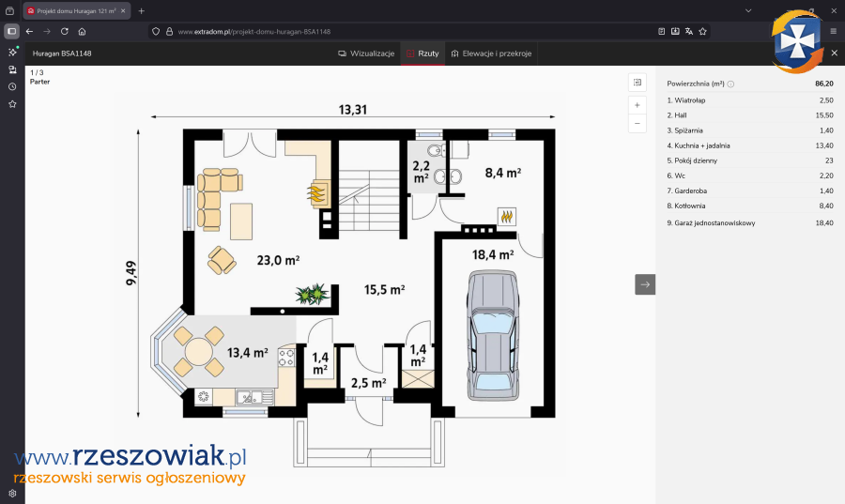Viewport: 845px width, 504px height.
Task: Go to the browser home page
Action: click(82, 31)
